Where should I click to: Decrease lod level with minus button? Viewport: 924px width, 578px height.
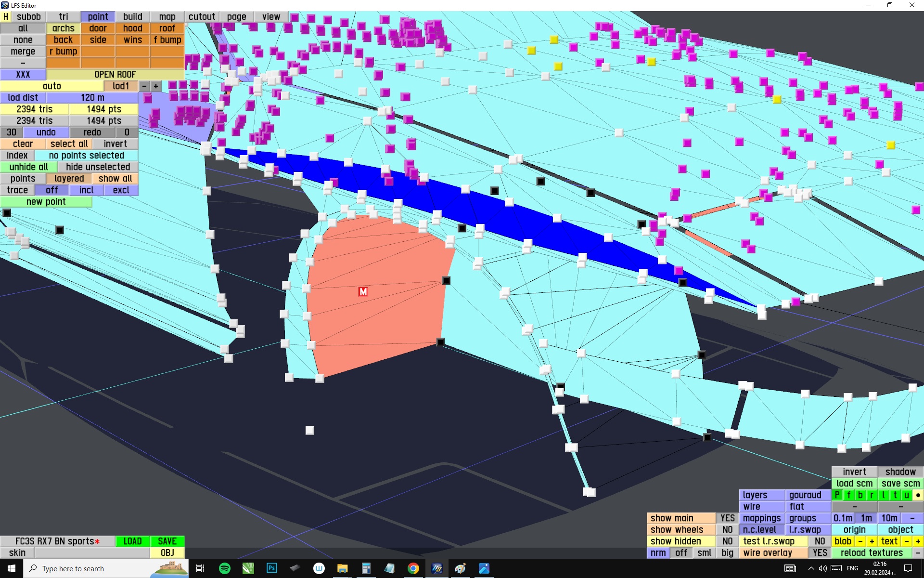click(x=144, y=86)
